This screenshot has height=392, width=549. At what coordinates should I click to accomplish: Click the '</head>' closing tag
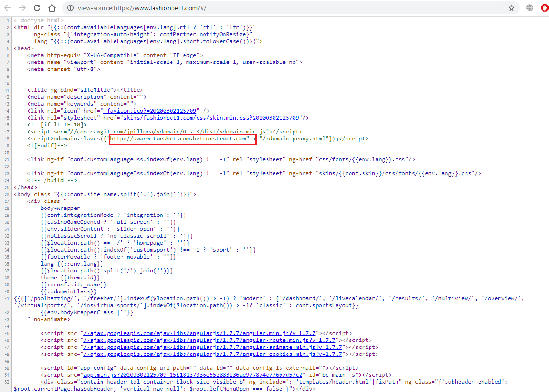(26, 187)
